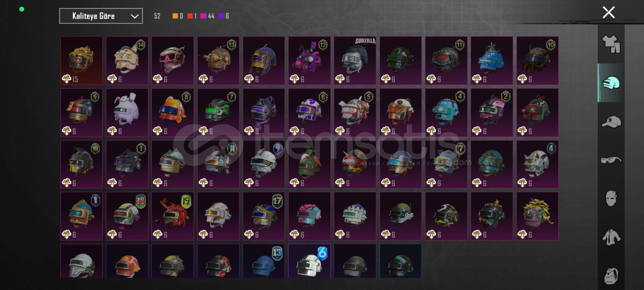Select the helmet category icon in sidebar
Screen dimensions: 644x290
tap(611, 83)
